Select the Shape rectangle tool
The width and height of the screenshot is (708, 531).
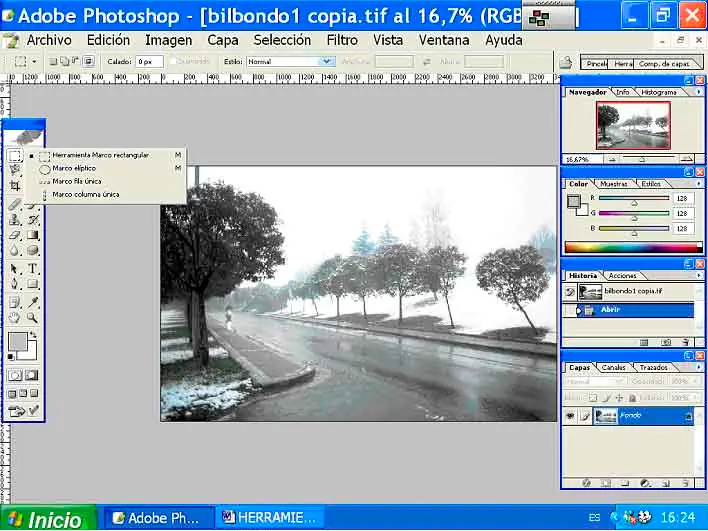[x=33, y=284]
